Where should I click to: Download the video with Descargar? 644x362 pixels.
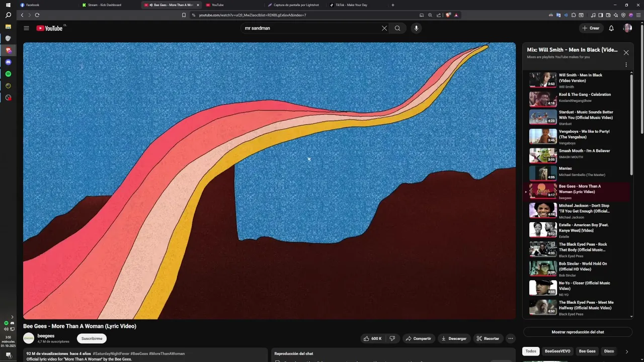(454, 338)
